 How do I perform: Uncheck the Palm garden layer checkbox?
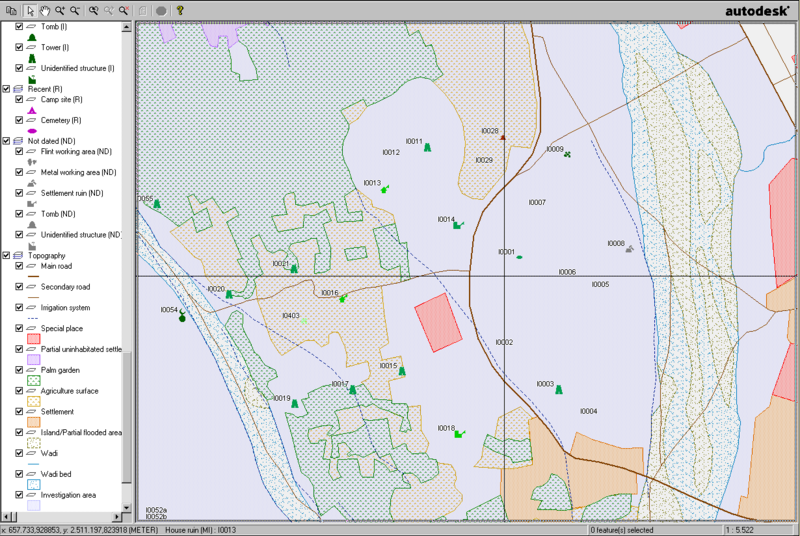(x=19, y=370)
